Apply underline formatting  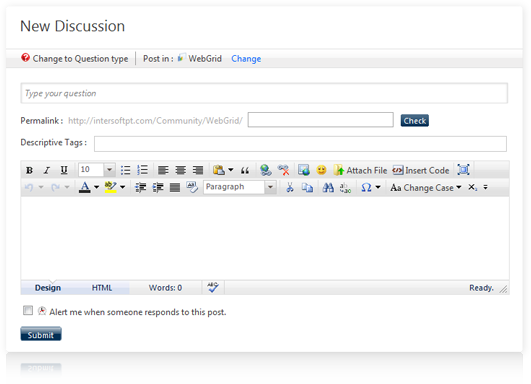64,170
